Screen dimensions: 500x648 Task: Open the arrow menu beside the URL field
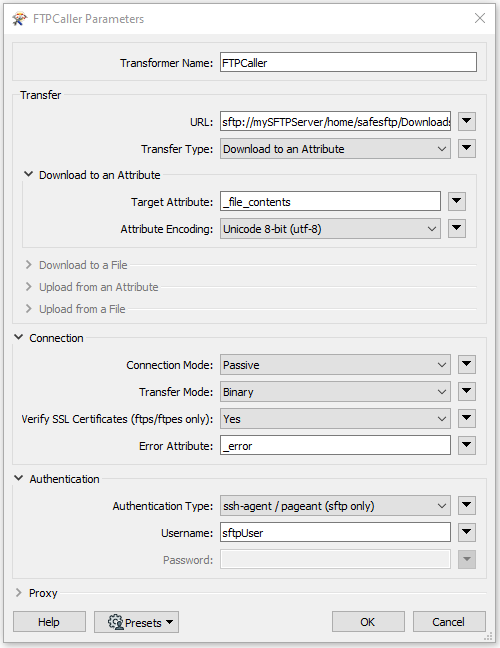click(x=467, y=122)
